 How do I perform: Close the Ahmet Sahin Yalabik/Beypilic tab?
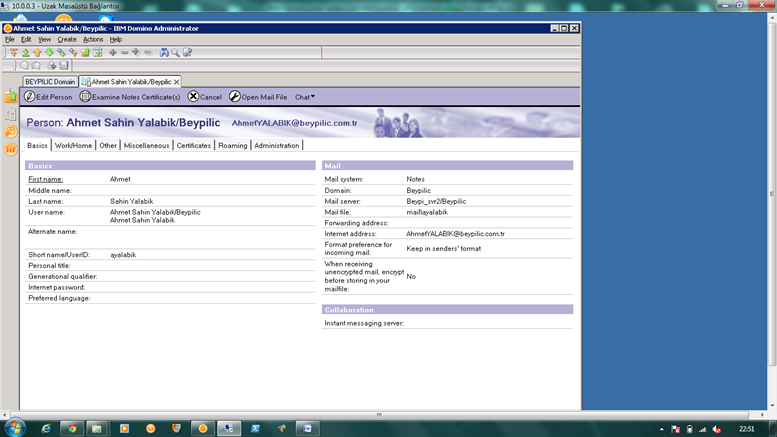pyautogui.click(x=176, y=82)
